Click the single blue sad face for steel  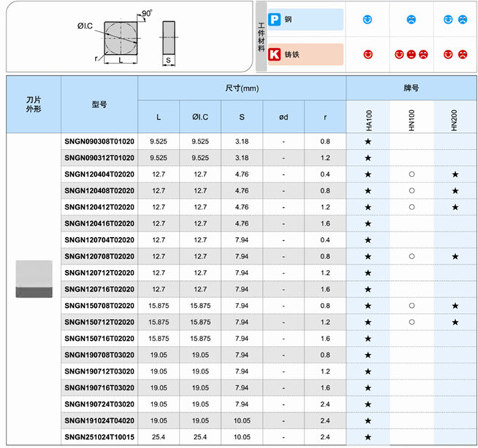click(411, 20)
